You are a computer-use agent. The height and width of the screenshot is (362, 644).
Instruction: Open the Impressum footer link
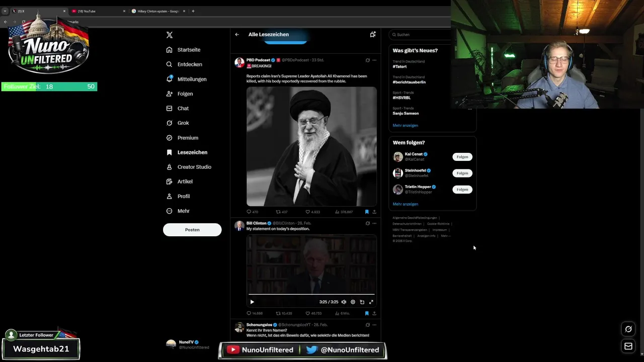point(439,230)
